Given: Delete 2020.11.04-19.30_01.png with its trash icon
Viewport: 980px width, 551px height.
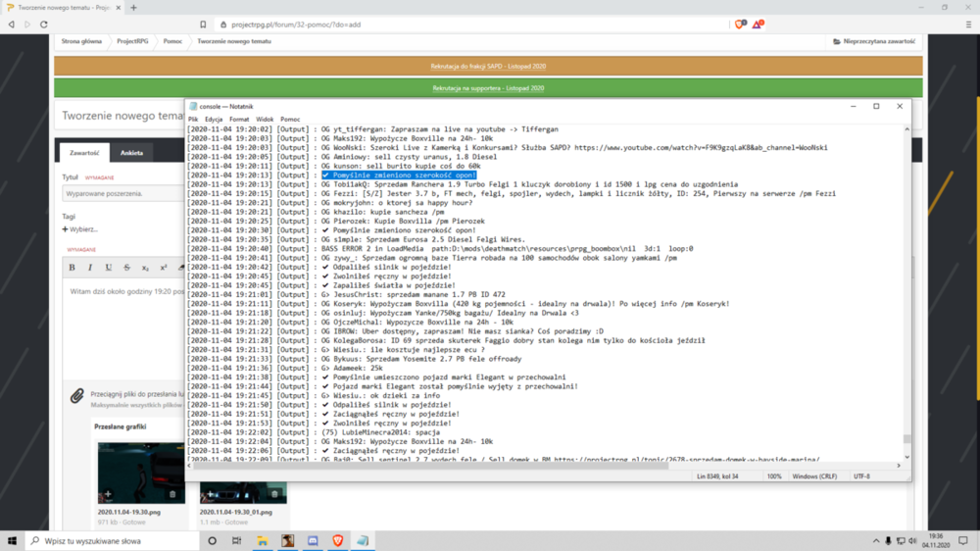Looking at the screenshot, I should [274, 494].
